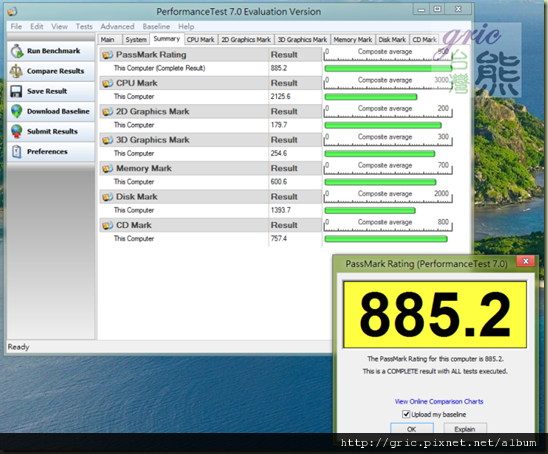548x454 pixels.
Task: Click the Disk Mark green result bar
Action: point(370,210)
